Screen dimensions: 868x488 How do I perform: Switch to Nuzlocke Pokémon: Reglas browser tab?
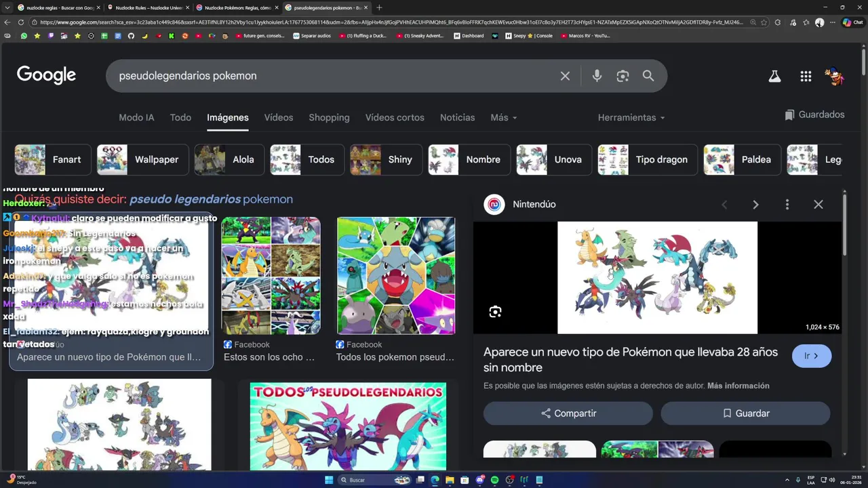[x=236, y=7]
